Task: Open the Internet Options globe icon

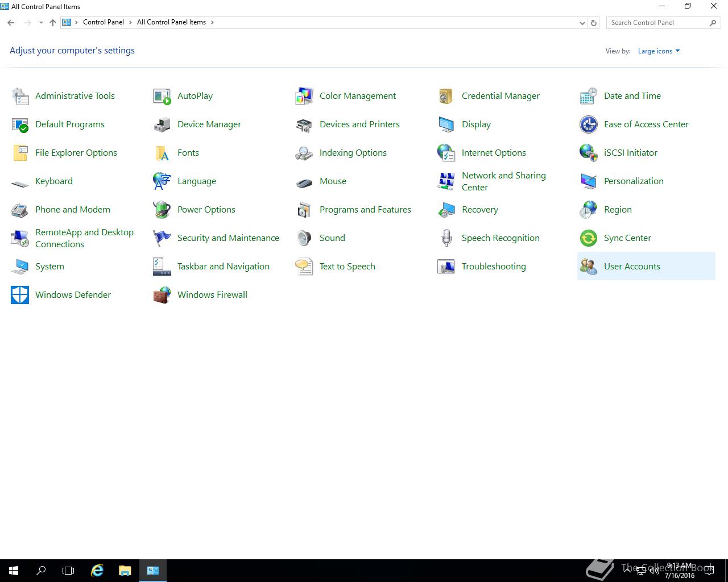Action: pos(446,153)
